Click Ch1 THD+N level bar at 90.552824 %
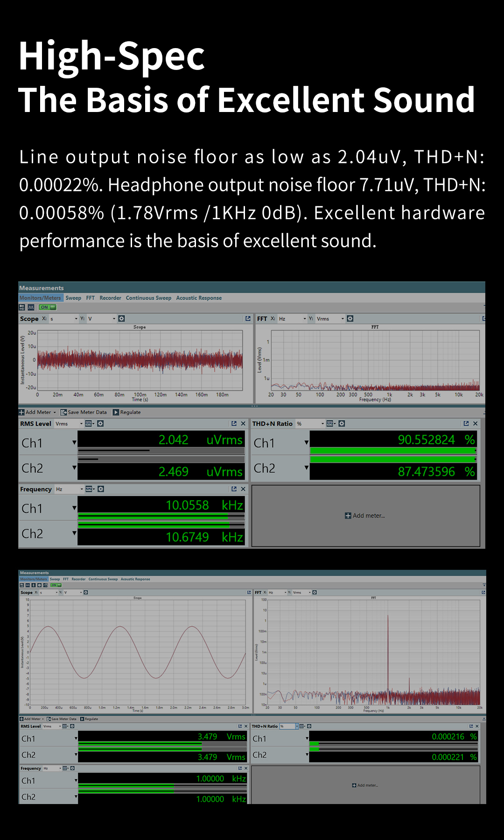Viewport: 504px width, 840px height. tap(392, 451)
